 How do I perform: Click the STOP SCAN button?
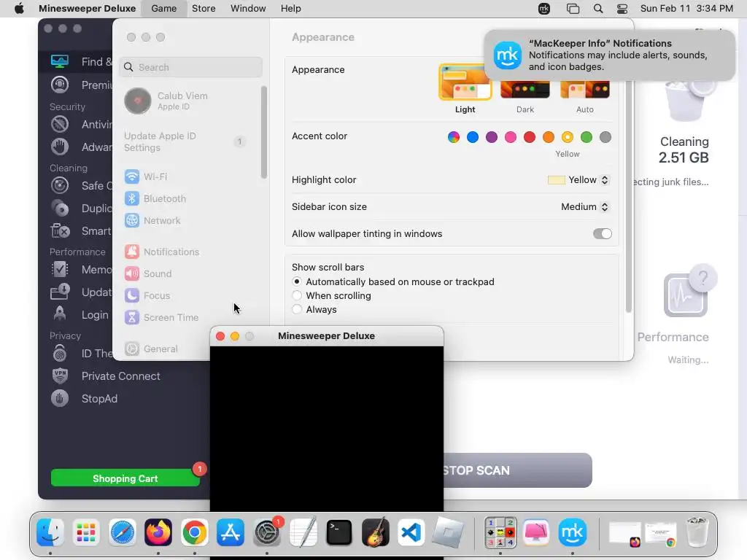517,470
